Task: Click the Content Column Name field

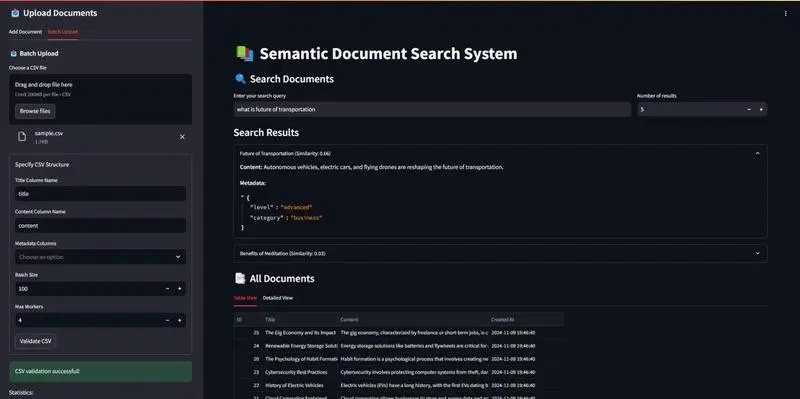Action: tap(100, 226)
